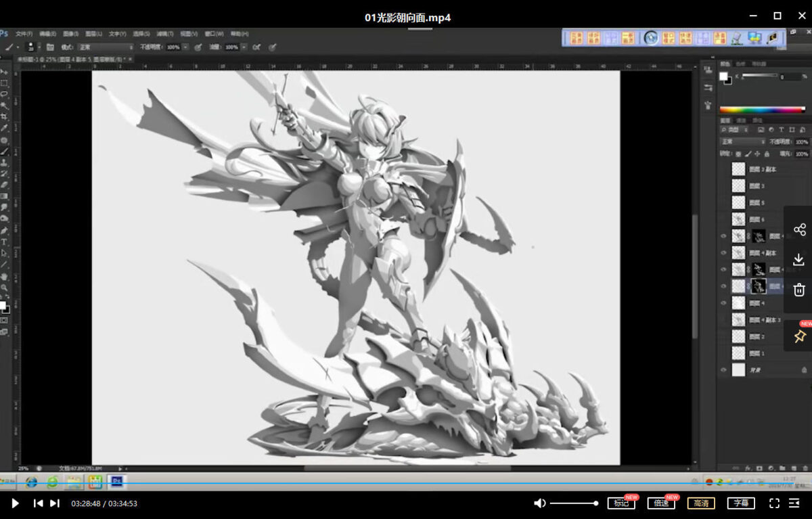
Task: Open the flow (流量) dropdown arrow
Action: pos(244,47)
